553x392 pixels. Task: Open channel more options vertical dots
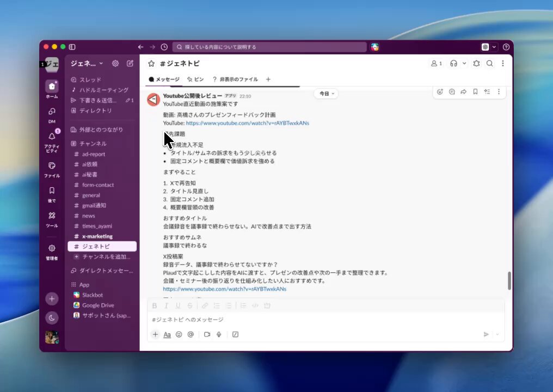[502, 64]
